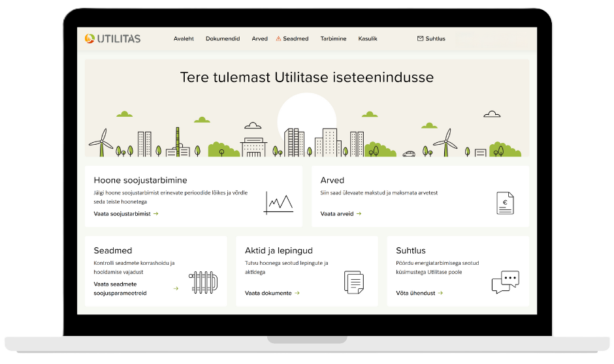Click the envelope icon beside Suhtlus
The height and width of the screenshot is (364, 614).
click(x=420, y=39)
